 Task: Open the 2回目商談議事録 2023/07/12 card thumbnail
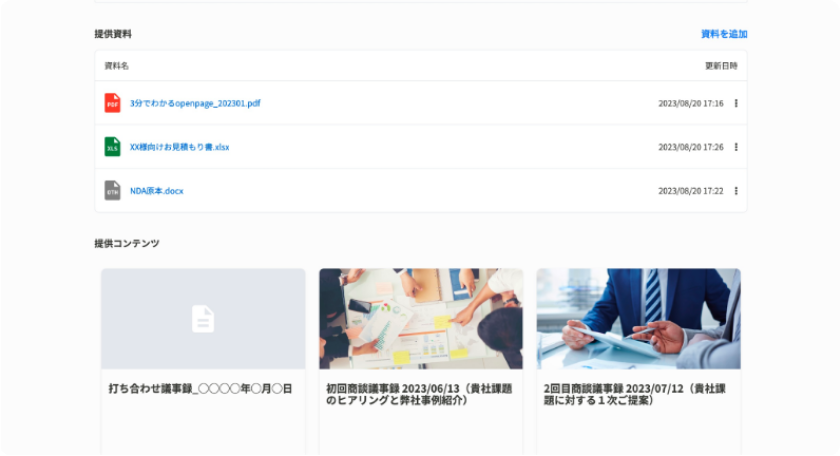pos(639,319)
